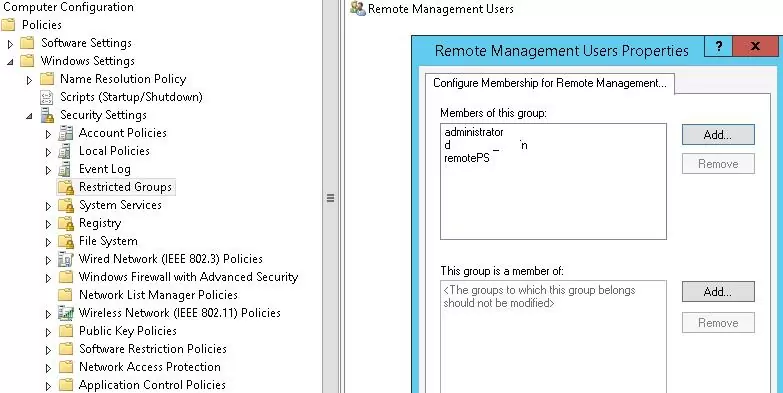Image resolution: width=783 pixels, height=393 pixels.
Task: Click the System Services folder icon
Action: coord(65,205)
